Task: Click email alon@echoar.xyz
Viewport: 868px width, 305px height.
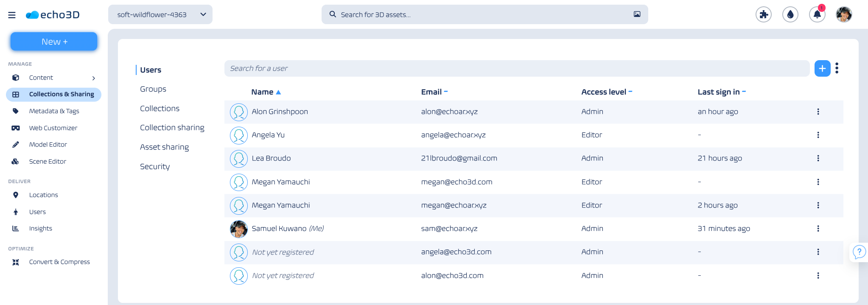Action: click(449, 112)
